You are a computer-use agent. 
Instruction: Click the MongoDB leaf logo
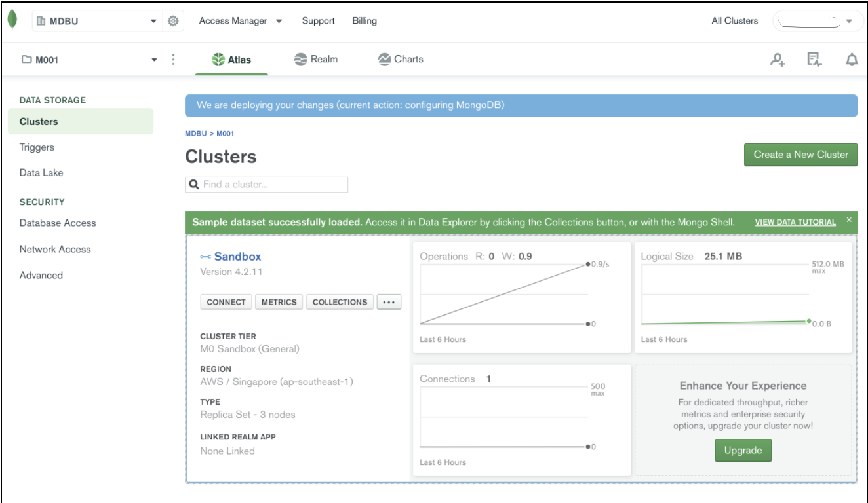click(x=12, y=20)
